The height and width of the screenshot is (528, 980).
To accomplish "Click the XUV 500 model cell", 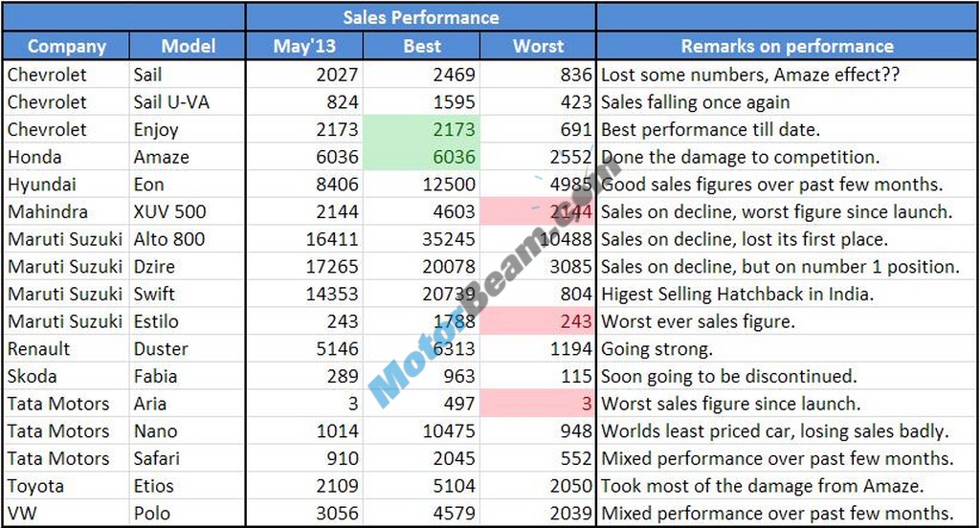I will pyautogui.click(x=188, y=211).
